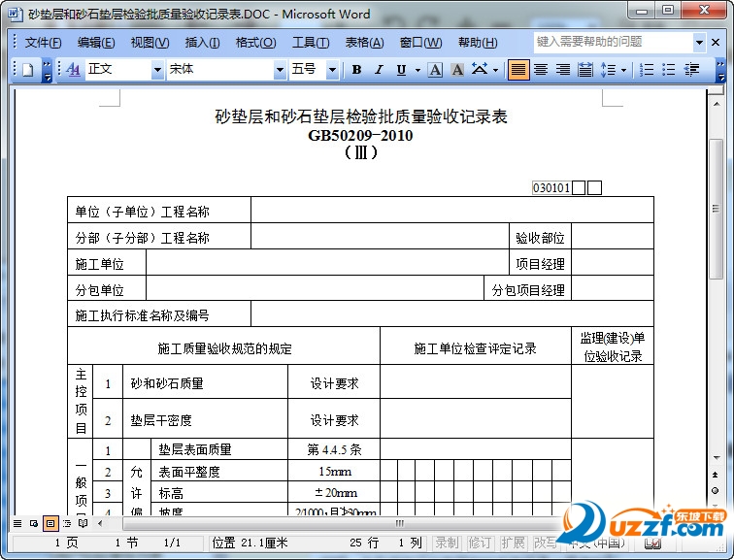The height and width of the screenshot is (560, 734).
Task: Apply character border icon
Action: point(435,70)
